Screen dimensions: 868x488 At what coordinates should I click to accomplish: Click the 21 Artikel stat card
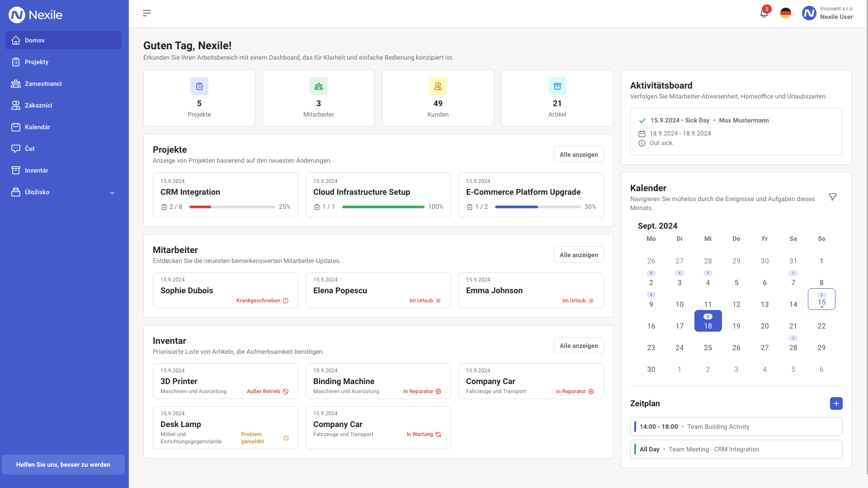(557, 98)
